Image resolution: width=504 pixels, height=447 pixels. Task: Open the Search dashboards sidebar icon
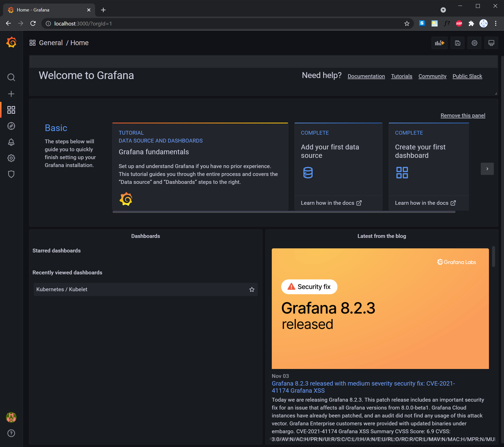11,77
